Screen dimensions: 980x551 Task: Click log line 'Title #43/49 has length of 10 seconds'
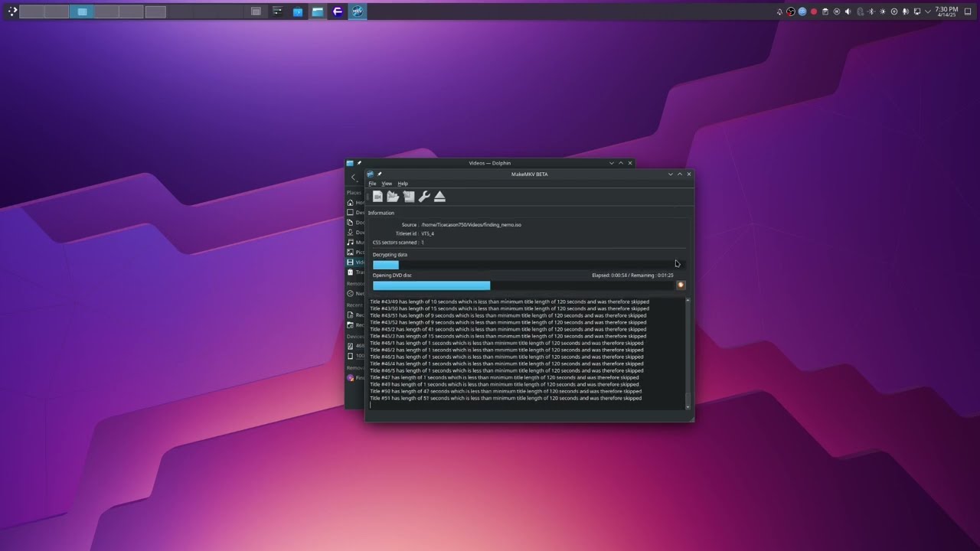click(509, 302)
